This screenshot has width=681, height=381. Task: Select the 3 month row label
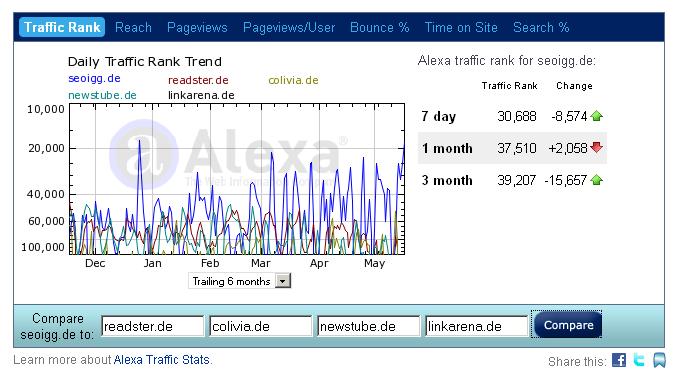point(447,180)
